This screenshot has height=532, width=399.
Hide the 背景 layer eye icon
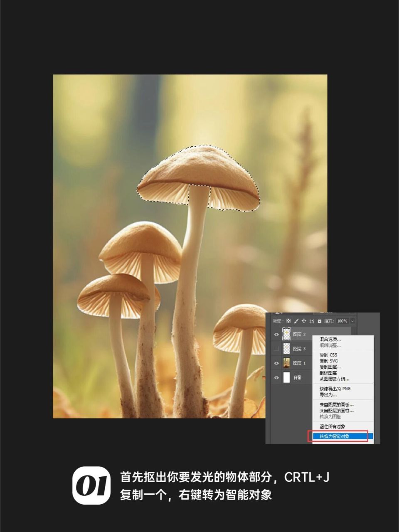[x=276, y=378]
